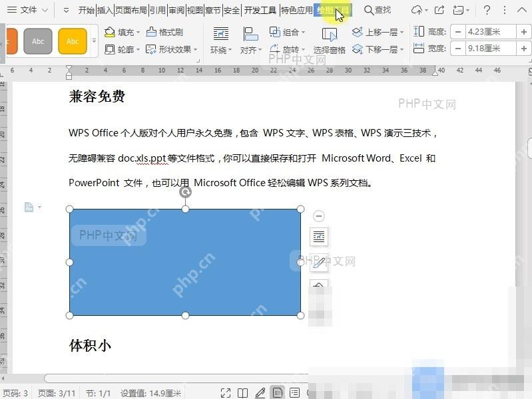
Task: Click the top-right resize handle of rectangle
Action: [x=300, y=209]
